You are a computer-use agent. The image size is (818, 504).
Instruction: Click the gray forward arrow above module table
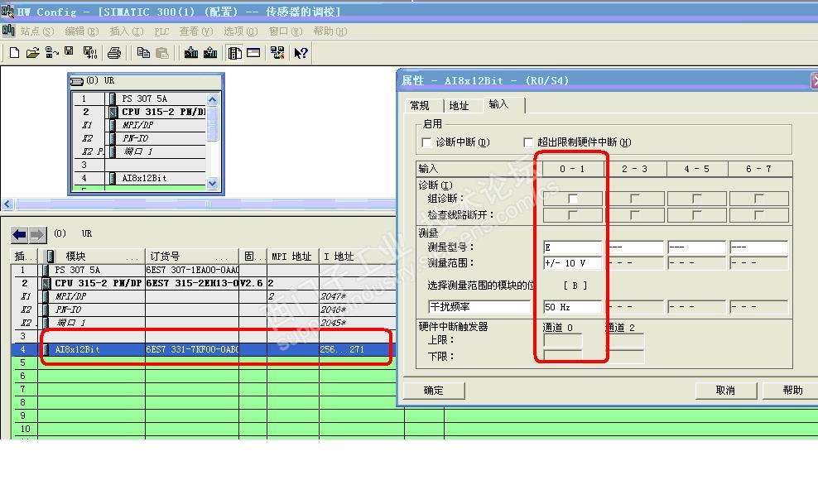pyautogui.click(x=37, y=235)
